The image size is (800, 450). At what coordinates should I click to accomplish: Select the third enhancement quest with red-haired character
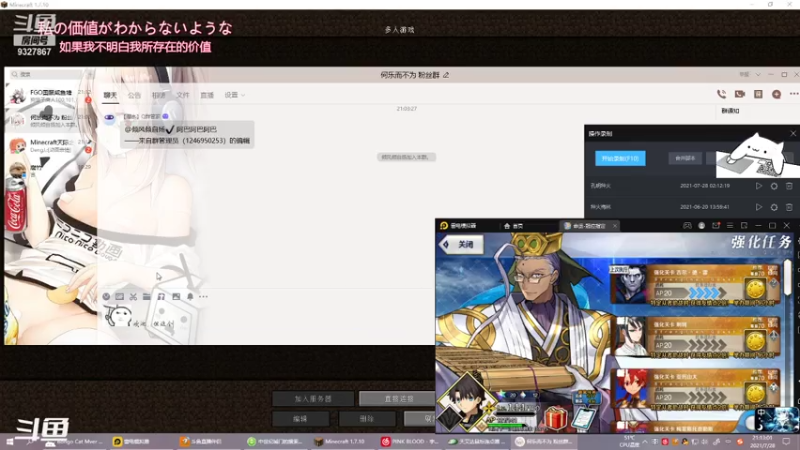[696, 389]
